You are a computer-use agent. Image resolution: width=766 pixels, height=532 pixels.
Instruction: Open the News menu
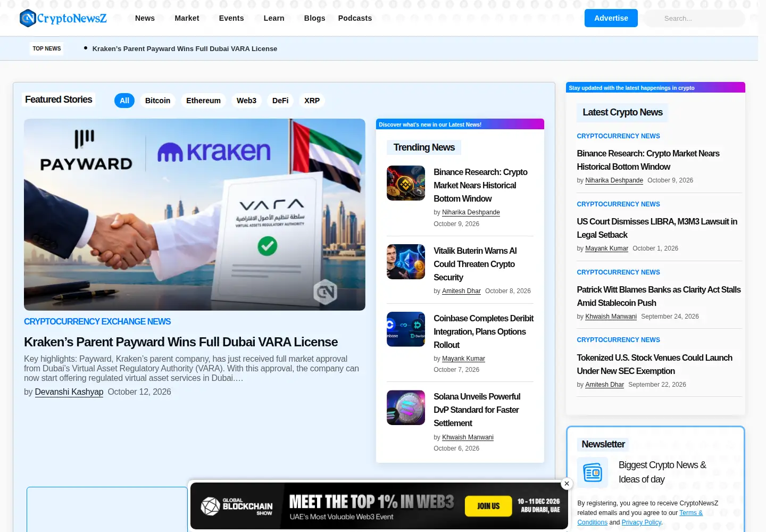(145, 18)
